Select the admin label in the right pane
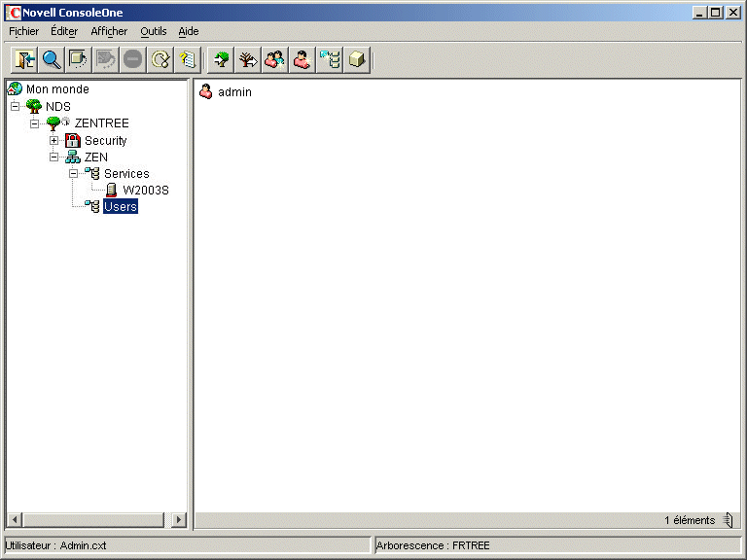The image size is (747, 560). tap(234, 92)
